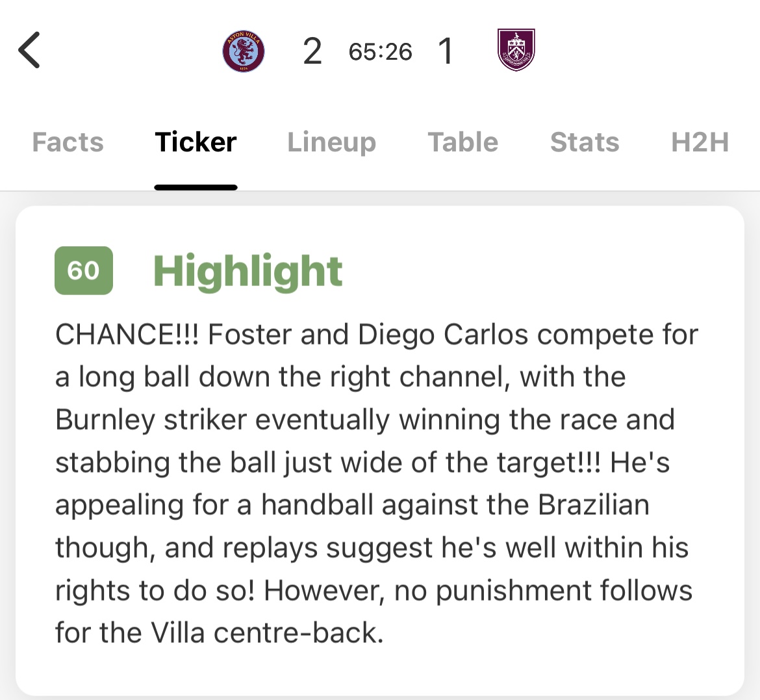Screen dimensions: 760x700
Task: Tap the words 'Burnley striker' in commentary
Action: 151,420
